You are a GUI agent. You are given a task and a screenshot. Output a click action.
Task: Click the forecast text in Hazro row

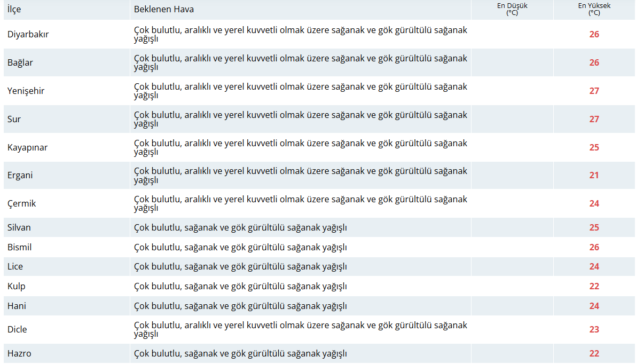click(240, 354)
